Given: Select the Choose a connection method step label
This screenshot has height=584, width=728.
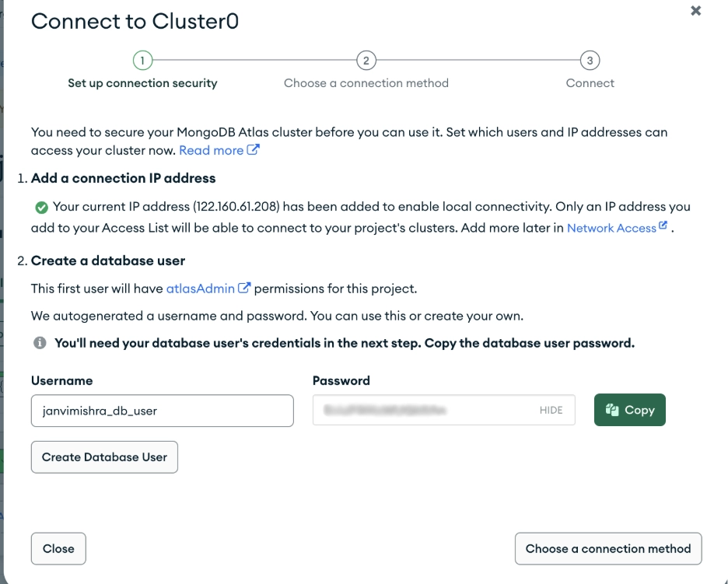Looking at the screenshot, I should (366, 82).
